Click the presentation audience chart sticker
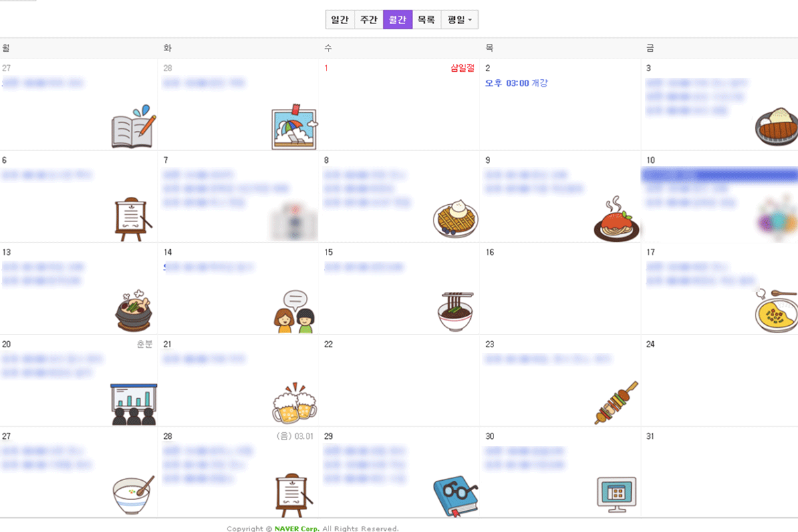The height and width of the screenshot is (532, 798). 134,404
